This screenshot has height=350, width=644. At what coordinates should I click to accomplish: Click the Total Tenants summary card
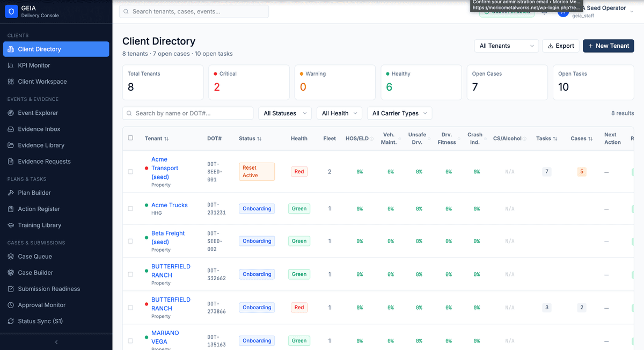pyautogui.click(x=163, y=83)
